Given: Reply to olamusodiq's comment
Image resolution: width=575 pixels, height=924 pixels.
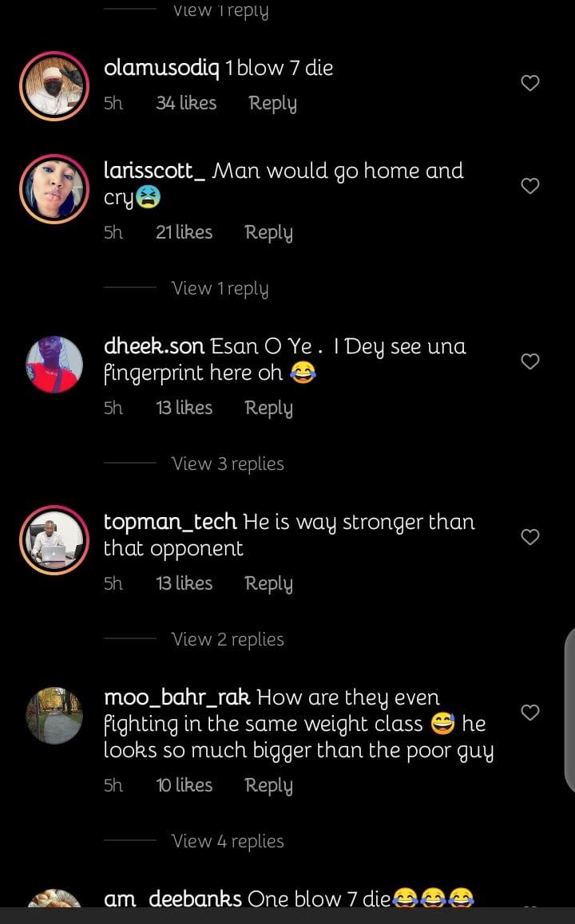Looking at the screenshot, I should 272,103.
